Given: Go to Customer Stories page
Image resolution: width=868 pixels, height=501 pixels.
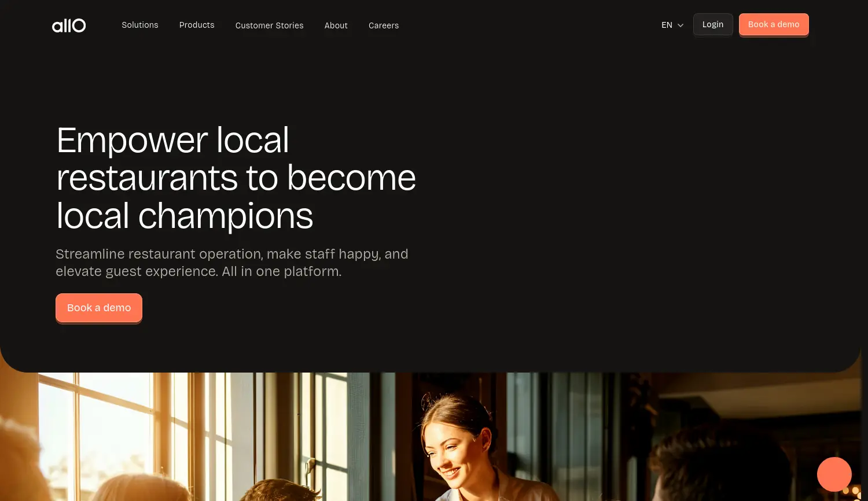Looking at the screenshot, I should pyautogui.click(x=270, y=25).
